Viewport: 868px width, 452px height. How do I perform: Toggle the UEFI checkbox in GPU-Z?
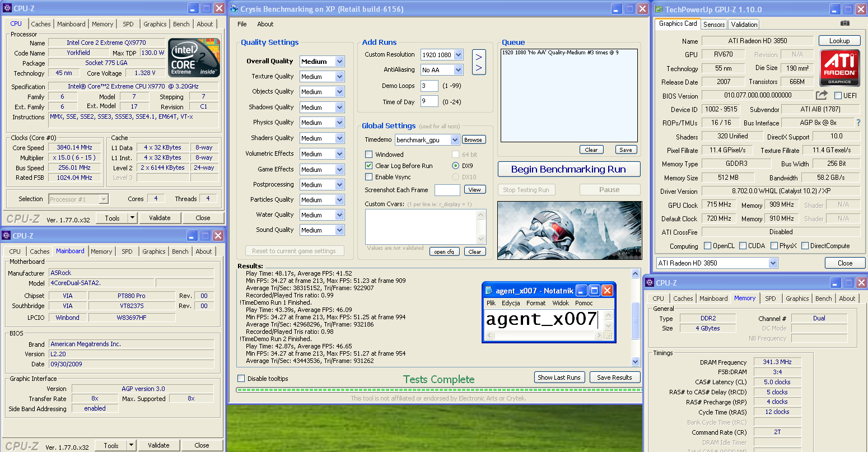coord(838,96)
